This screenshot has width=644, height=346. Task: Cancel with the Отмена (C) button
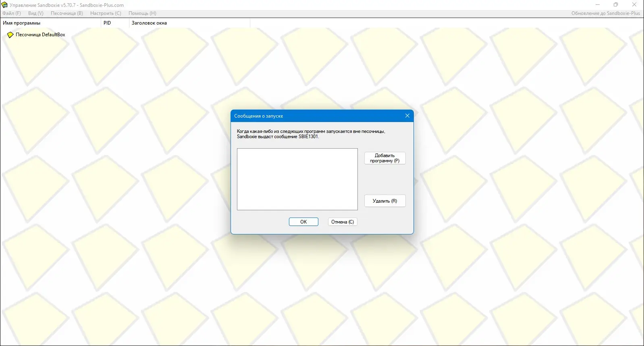343,222
